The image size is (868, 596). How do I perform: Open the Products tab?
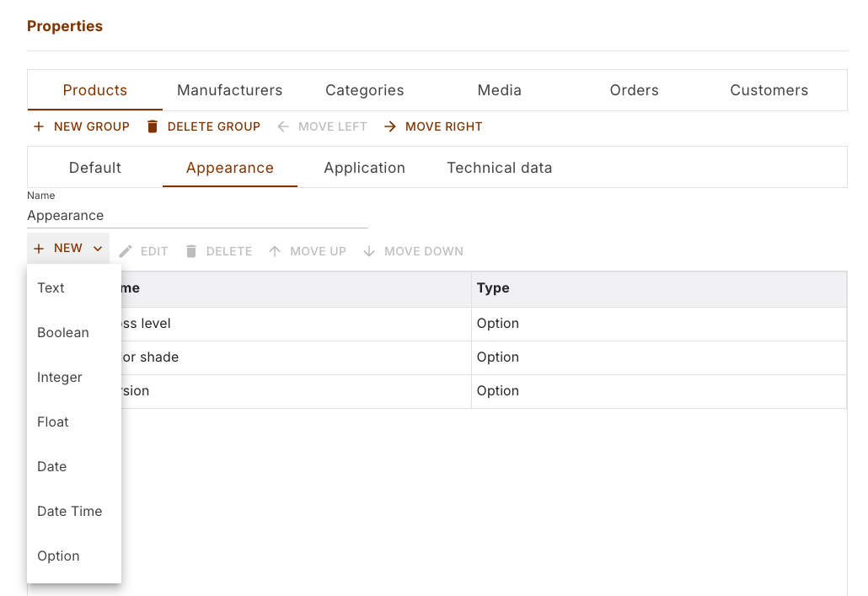[x=94, y=90]
